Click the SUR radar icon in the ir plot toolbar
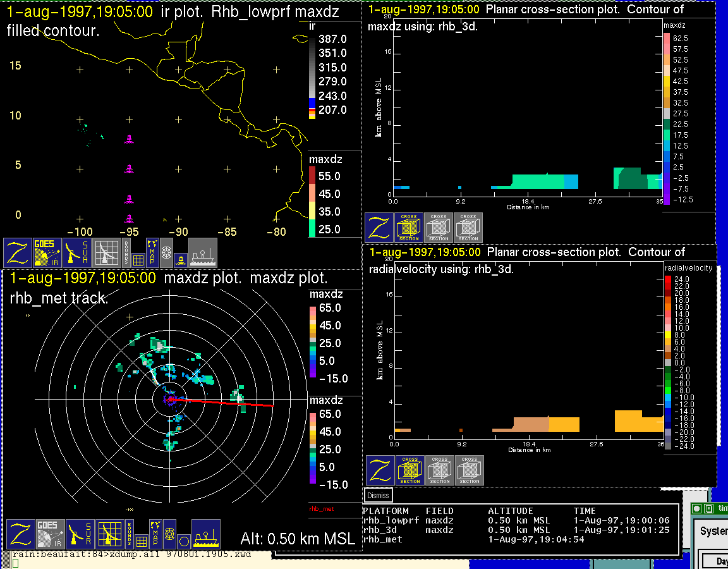728x569 pixels. click(x=78, y=253)
